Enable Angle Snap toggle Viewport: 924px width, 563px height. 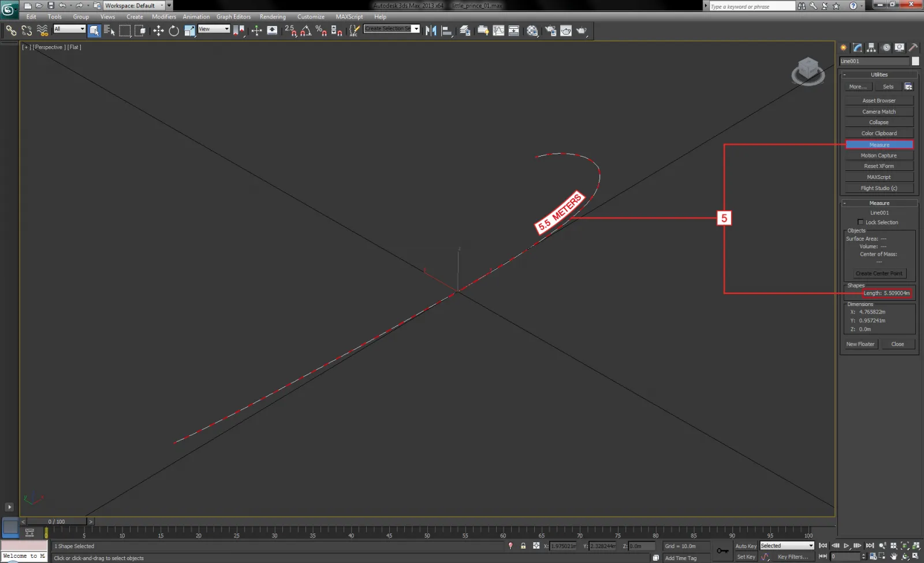(x=306, y=31)
